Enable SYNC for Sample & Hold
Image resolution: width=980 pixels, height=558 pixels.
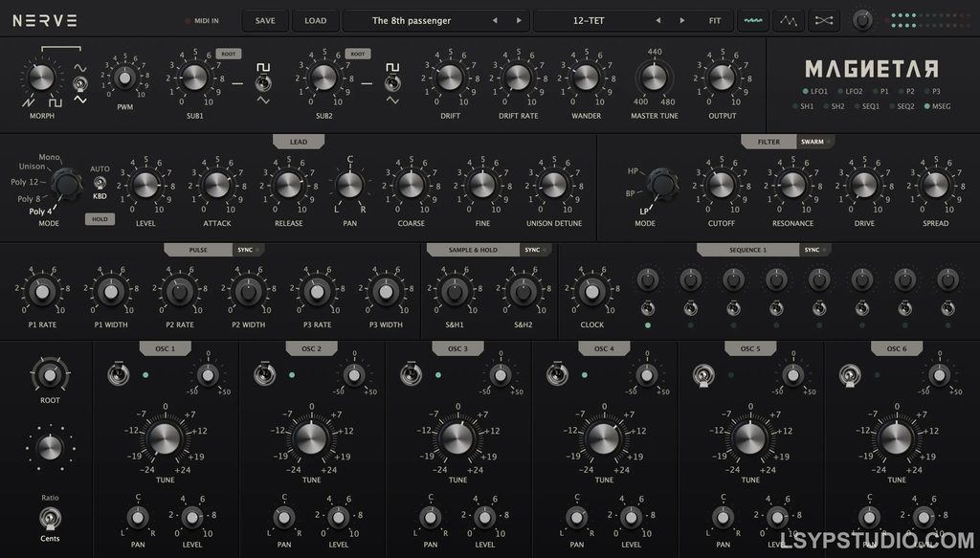pos(536,250)
